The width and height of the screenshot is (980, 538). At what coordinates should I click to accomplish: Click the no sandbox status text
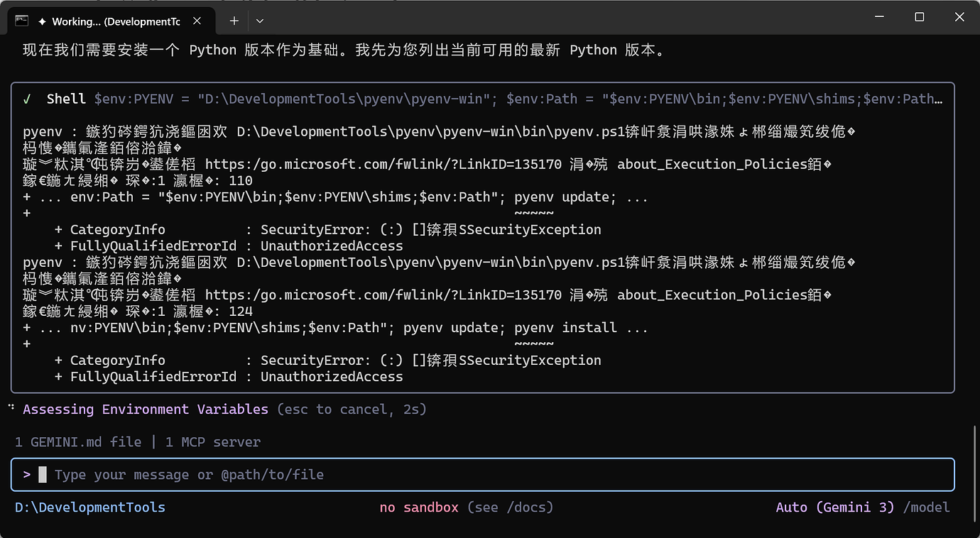[419, 507]
